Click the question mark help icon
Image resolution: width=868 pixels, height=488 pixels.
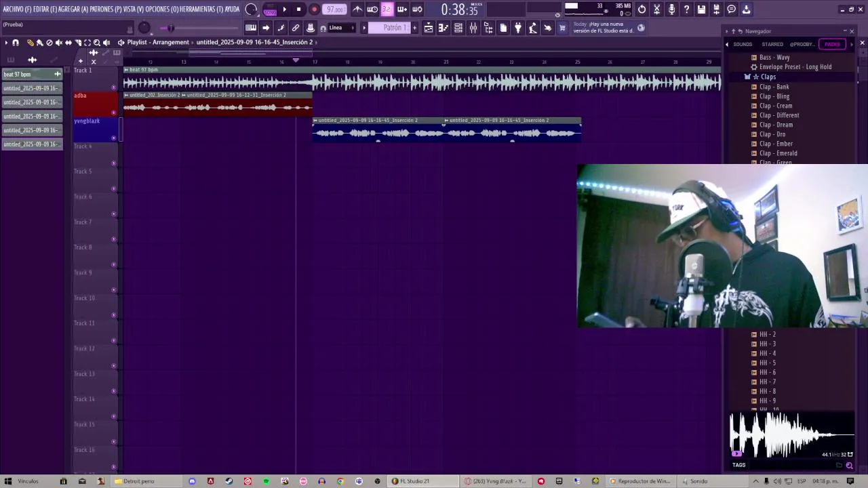(x=686, y=9)
